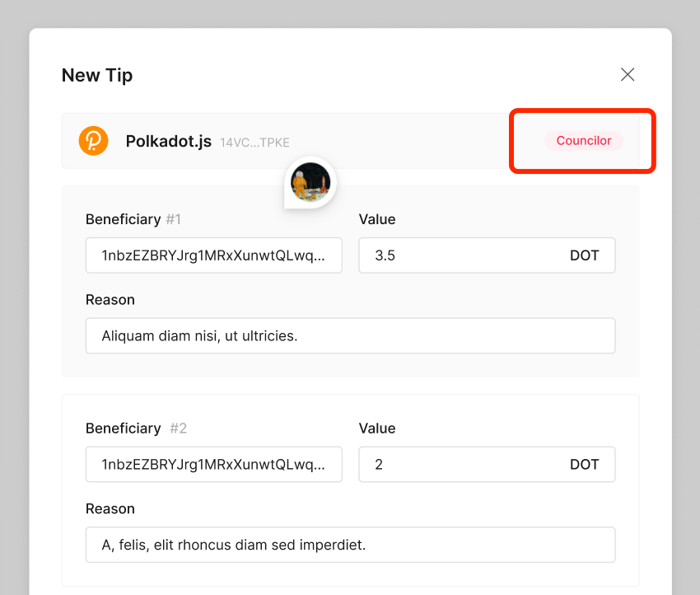Click the Councilor button
The width and height of the screenshot is (700, 595).
583,140
